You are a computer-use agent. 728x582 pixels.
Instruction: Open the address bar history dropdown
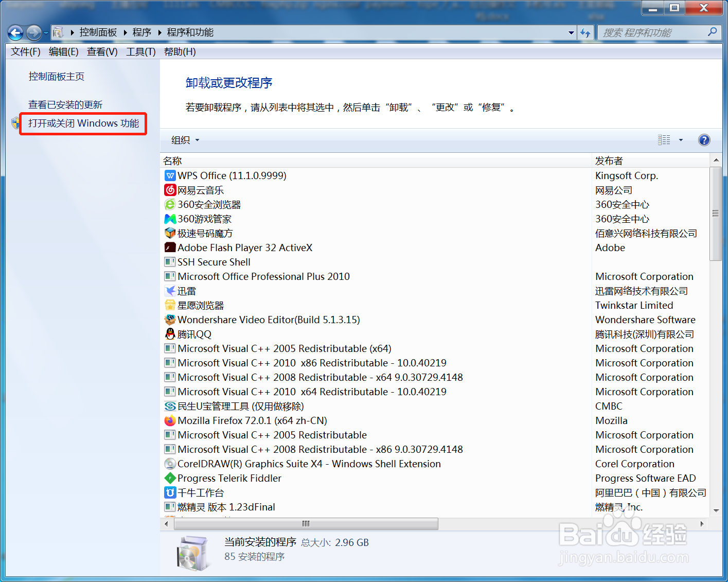(x=571, y=32)
